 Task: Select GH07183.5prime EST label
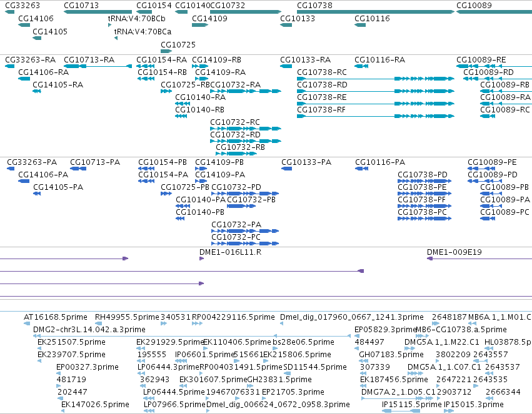(391, 355)
